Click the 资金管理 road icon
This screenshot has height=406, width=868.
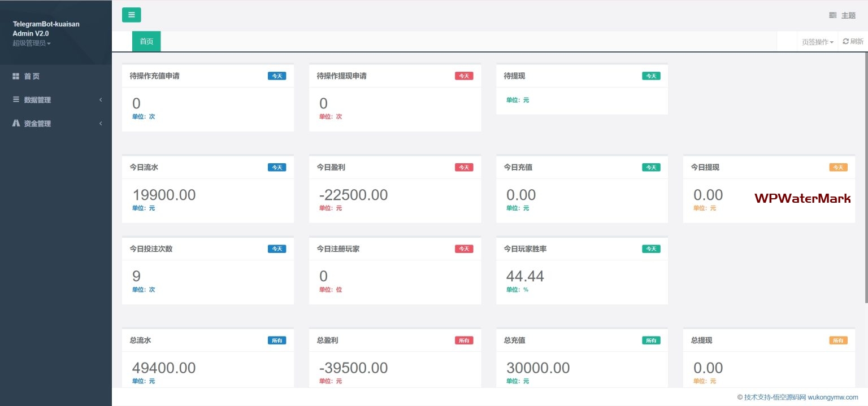tap(16, 123)
